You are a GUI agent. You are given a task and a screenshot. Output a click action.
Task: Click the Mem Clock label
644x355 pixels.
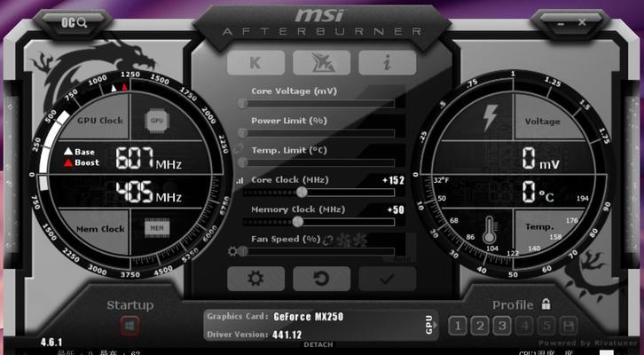click(100, 229)
